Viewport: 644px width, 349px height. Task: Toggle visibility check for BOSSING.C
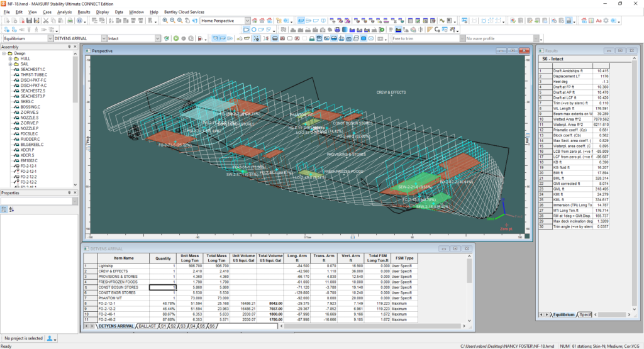click(16, 107)
